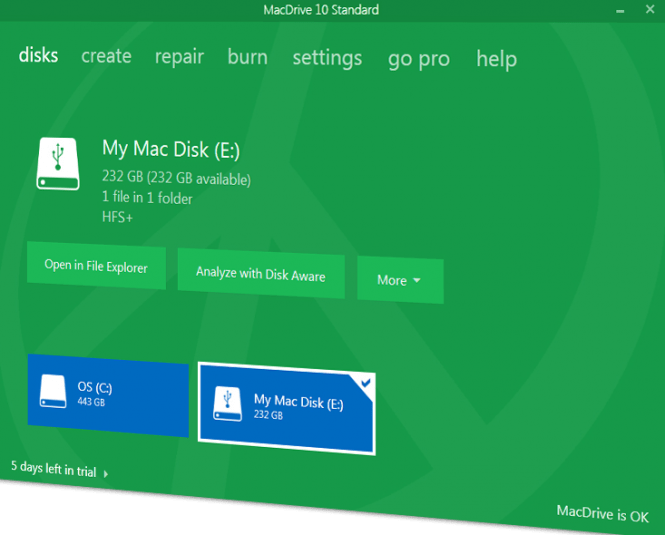665x535 pixels.
Task: Click the 232 GB available text
Action: pos(176,177)
